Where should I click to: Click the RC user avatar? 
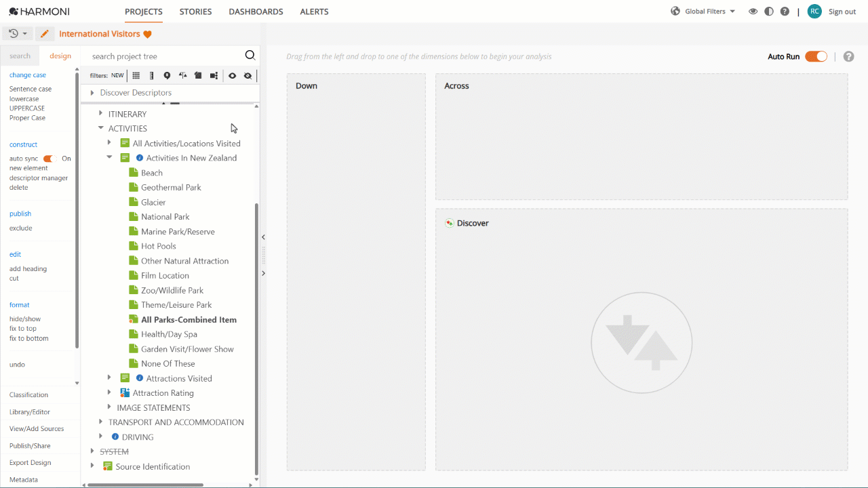814,12
